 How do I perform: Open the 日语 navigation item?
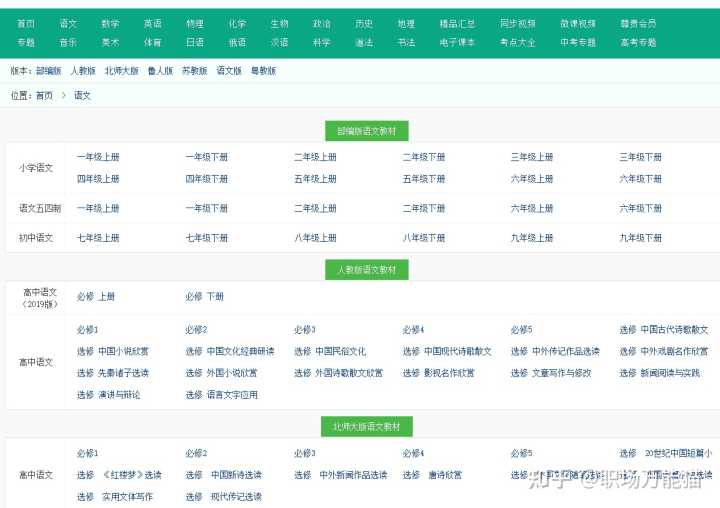pyautogui.click(x=195, y=42)
